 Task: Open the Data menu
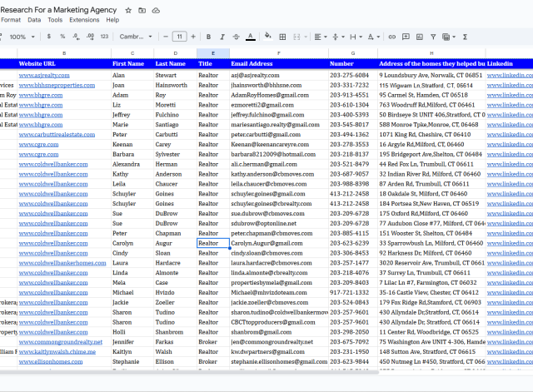click(x=34, y=20)
